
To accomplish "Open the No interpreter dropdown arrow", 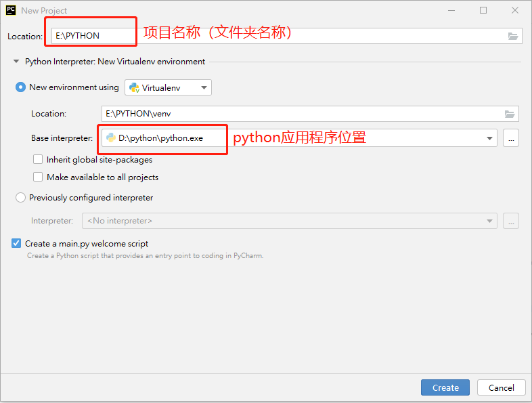I will click(489, 221).
